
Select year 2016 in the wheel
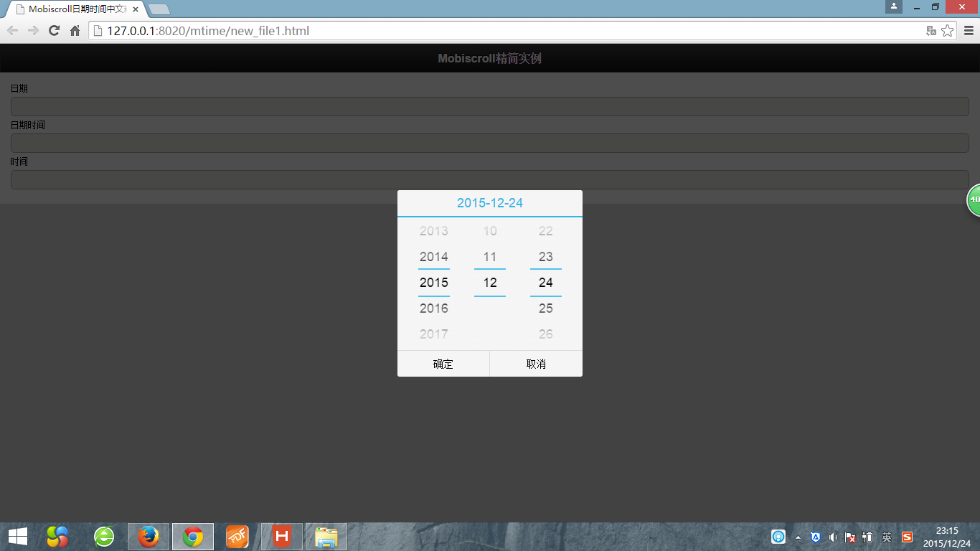click(434, 309)
